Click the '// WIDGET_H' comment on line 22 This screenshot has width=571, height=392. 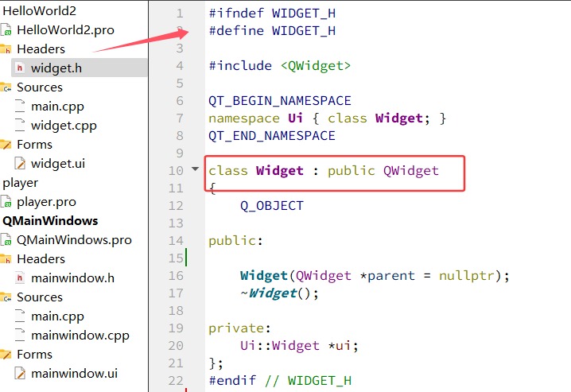(308, 380)
